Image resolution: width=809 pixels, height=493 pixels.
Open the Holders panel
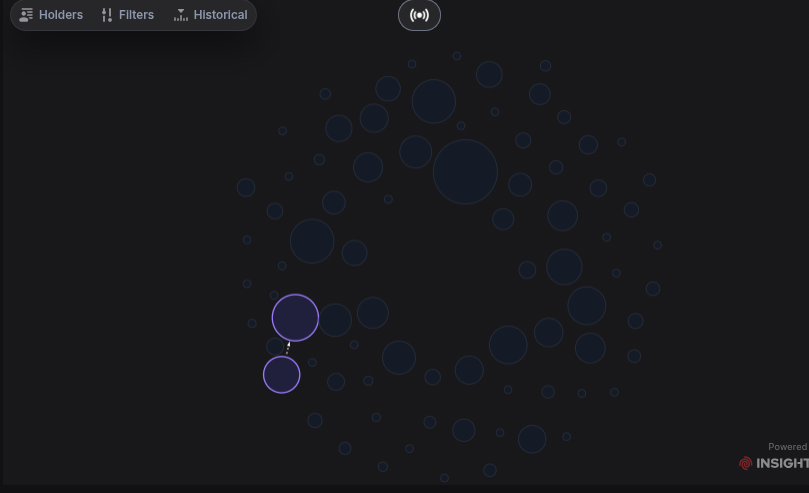point(51,15)
